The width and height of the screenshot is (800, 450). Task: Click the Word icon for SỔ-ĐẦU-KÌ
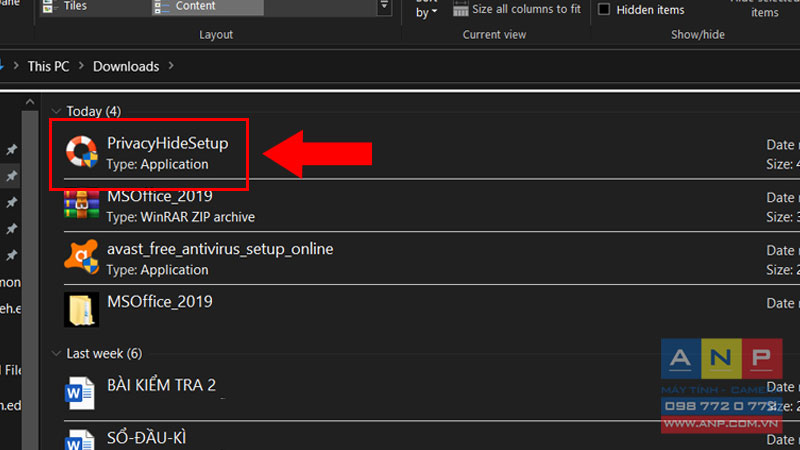[x=80, y=440]
